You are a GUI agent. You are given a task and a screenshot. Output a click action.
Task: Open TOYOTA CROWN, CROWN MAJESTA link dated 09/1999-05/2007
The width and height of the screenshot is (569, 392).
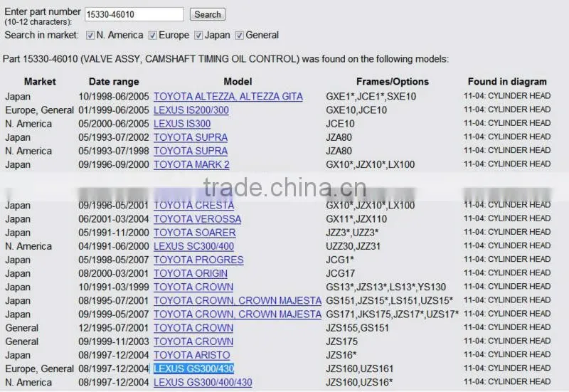coord(238,314)
